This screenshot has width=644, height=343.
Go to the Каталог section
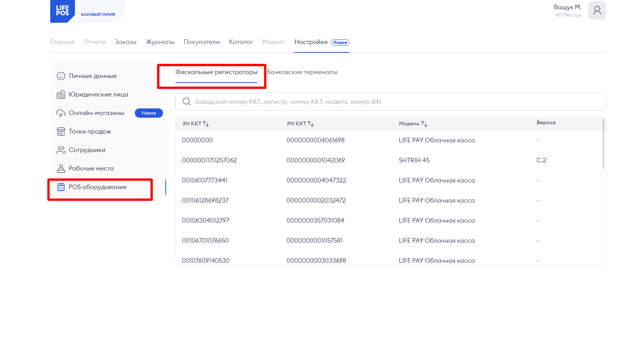pos(241,42)
